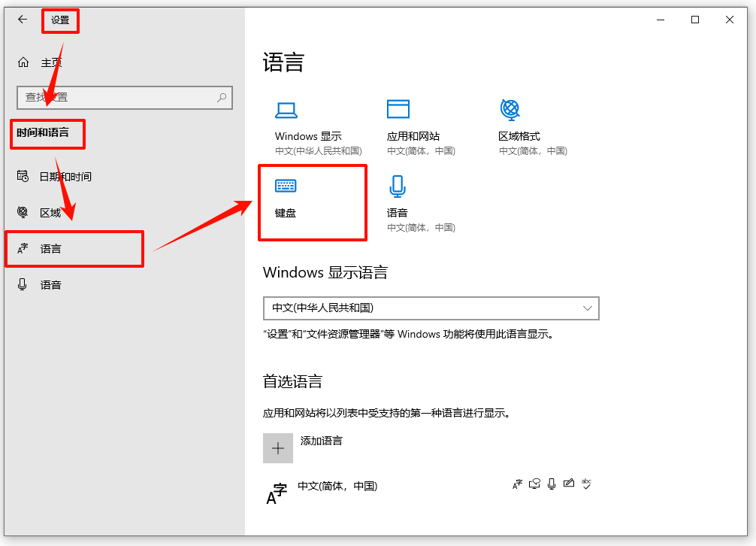Click the 查找设置 search field

(x=124, y=98)
